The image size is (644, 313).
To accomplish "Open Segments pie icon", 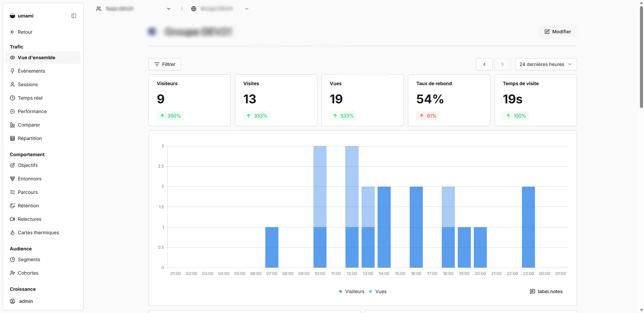I will (12, 259).
